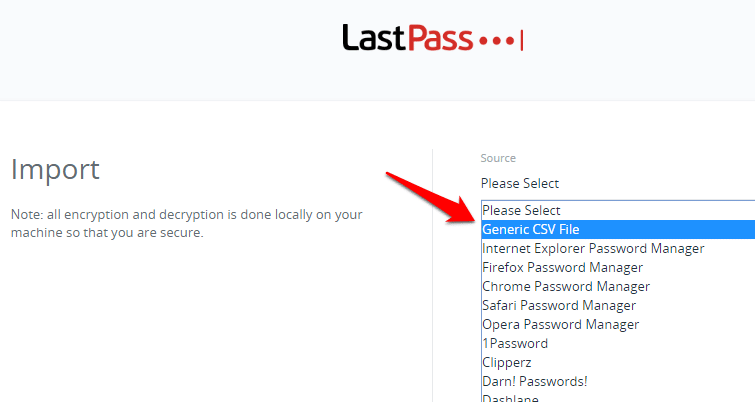The width and height of the screenshot is (755, 402).
Task: Pick Internet Explorer Password Manager option
Action: [618, 248]
